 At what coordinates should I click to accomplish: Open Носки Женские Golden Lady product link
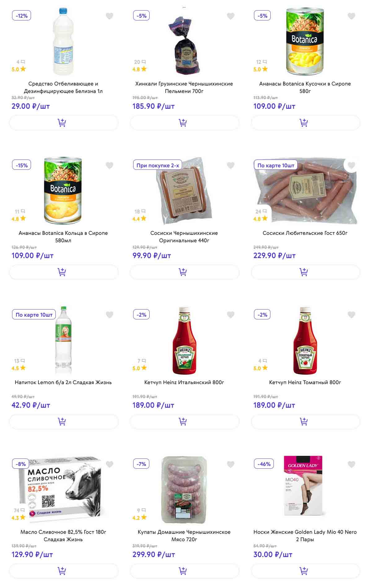point(305,535)
